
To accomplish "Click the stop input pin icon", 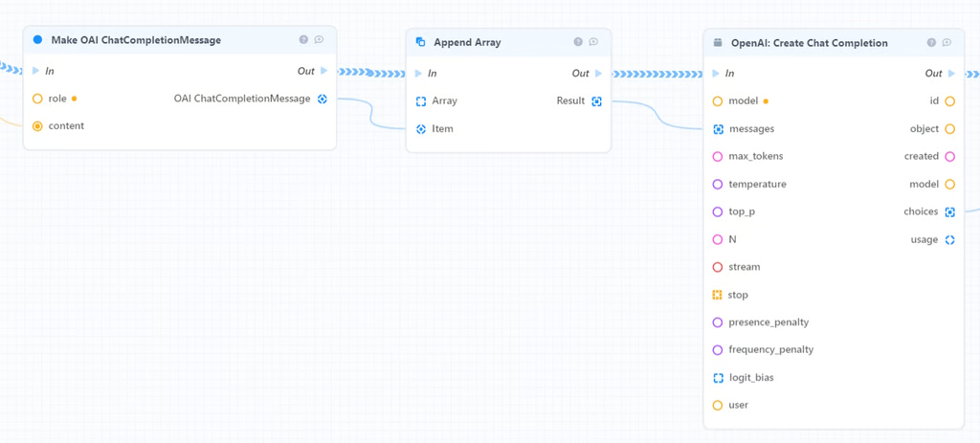I will pos(718,295).
